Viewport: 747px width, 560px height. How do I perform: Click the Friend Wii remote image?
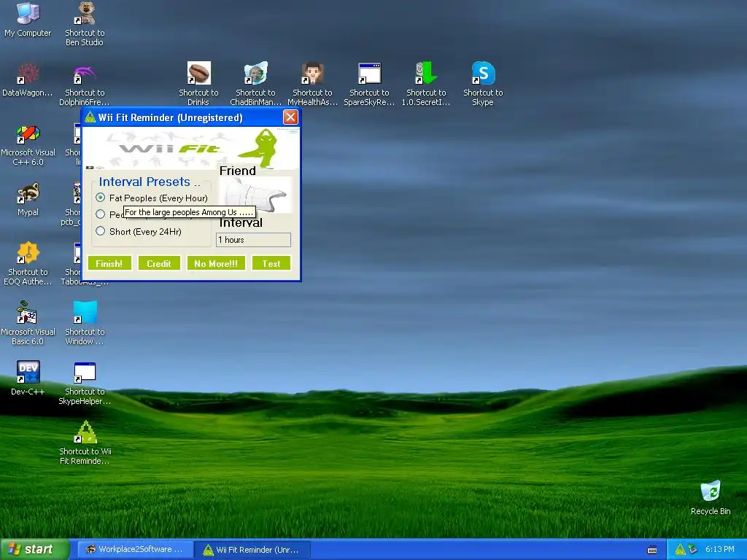(255, 195)
